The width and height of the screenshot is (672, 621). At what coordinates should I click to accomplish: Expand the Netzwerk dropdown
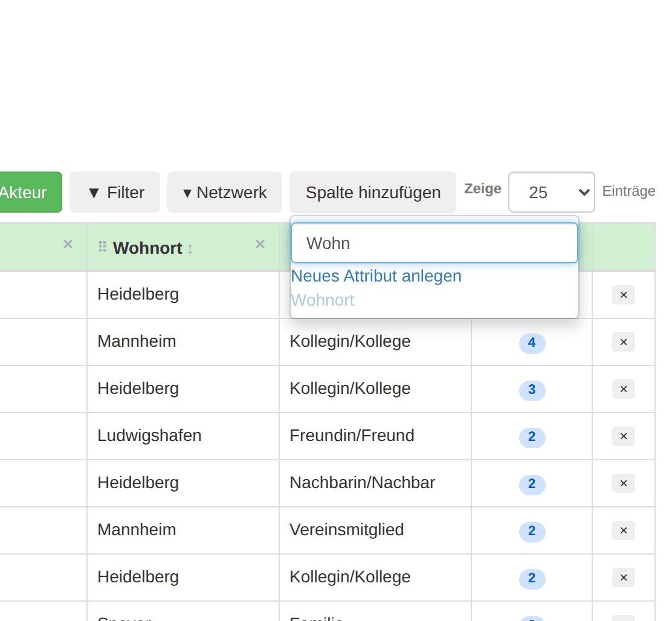225,192
